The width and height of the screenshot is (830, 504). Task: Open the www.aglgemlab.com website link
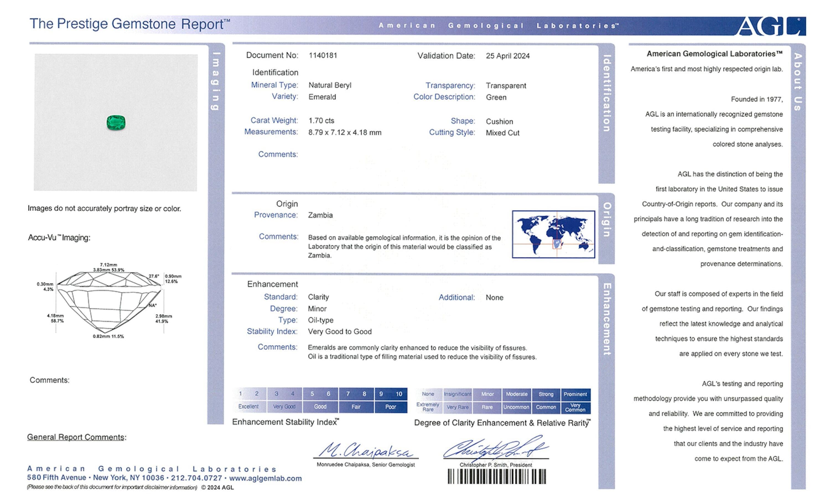point(265,478)
